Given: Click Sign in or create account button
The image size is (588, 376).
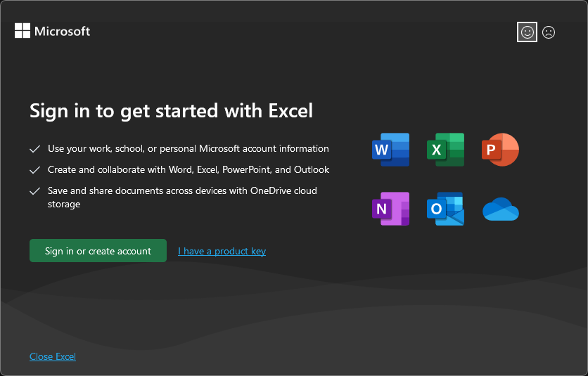Looking at the screenshot, I should click(98, 251).
